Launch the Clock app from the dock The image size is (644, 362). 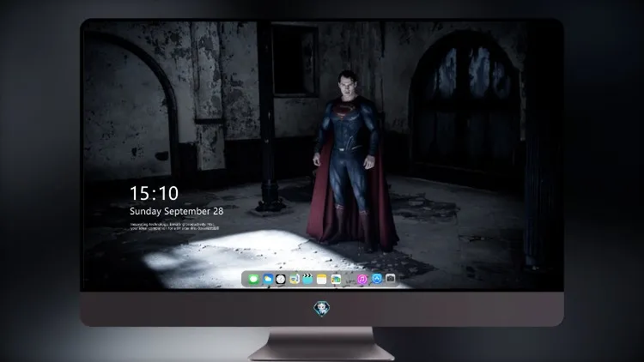pyautogui.click(x=281, y=280)
